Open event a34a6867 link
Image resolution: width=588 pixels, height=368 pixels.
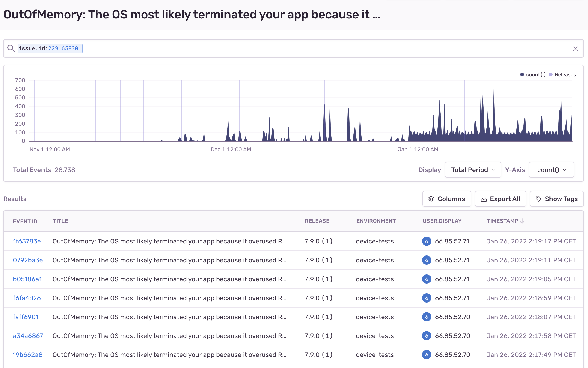(x=28, y=336)
